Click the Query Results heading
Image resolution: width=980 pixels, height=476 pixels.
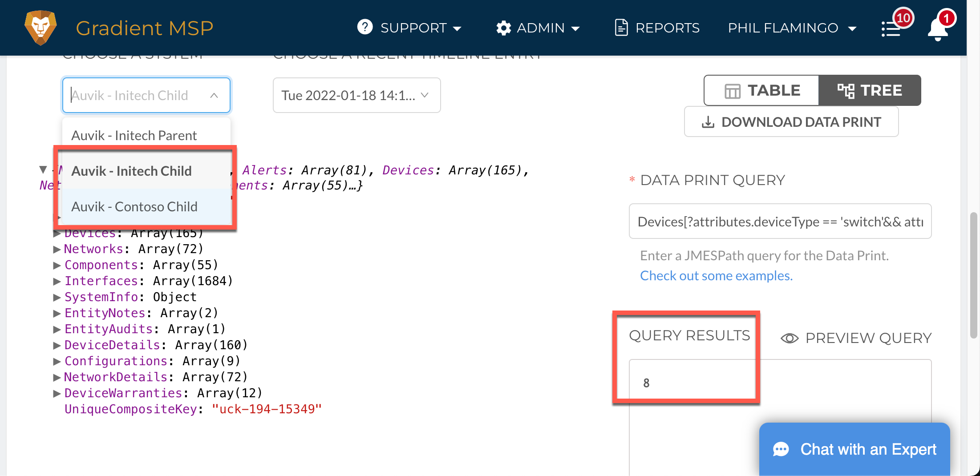(689, 335)
